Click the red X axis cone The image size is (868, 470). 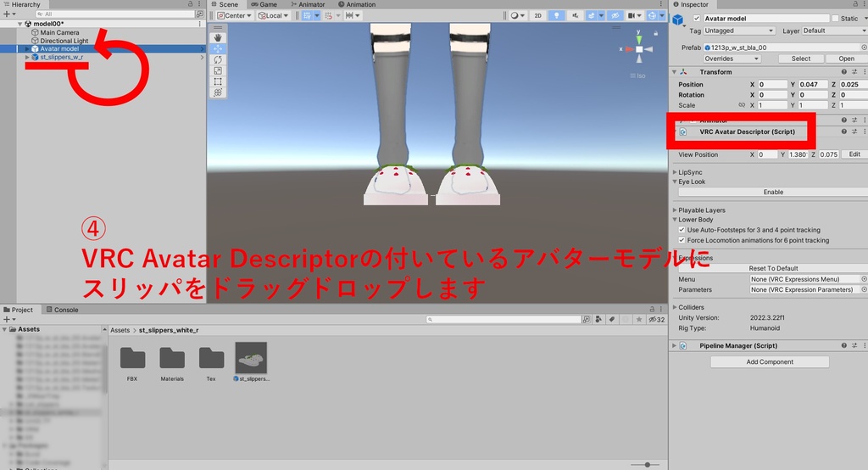[630, 49]
